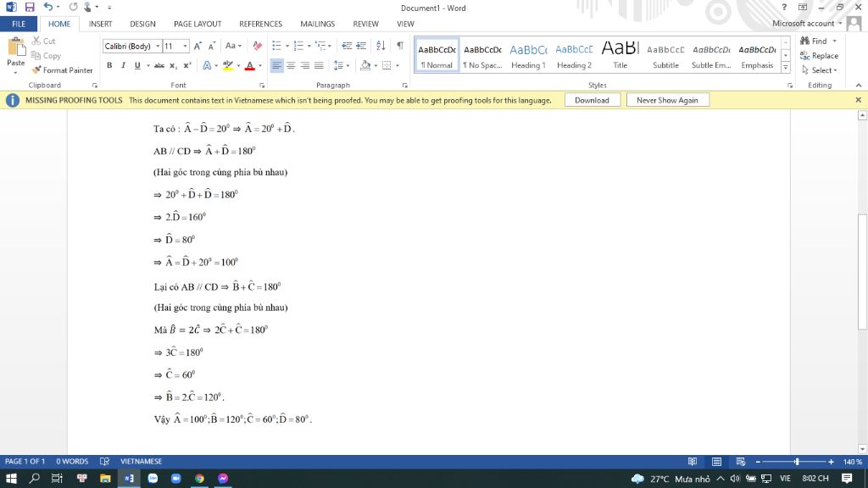
Task: Apply the Title style
Action: [620, 55]
